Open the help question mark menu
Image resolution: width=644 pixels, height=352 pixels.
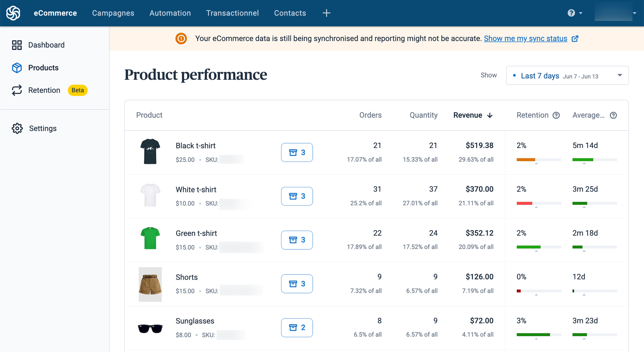(572, 13)
